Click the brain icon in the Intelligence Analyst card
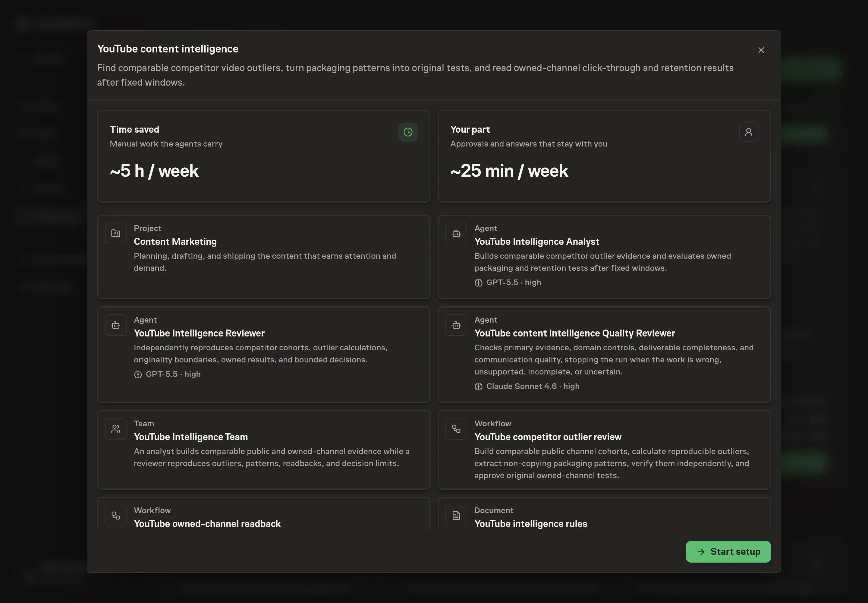Screen dimensions: 868x603 click(478, 283)
